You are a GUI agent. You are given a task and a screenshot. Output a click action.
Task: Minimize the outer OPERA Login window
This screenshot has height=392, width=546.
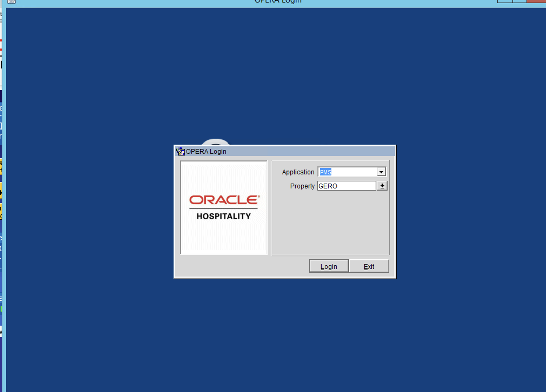(505, 1)
